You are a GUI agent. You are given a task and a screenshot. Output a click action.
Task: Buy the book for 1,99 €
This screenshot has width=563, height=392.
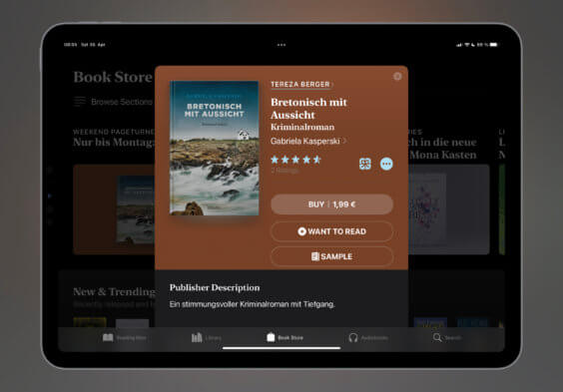[x=331, y=204]
